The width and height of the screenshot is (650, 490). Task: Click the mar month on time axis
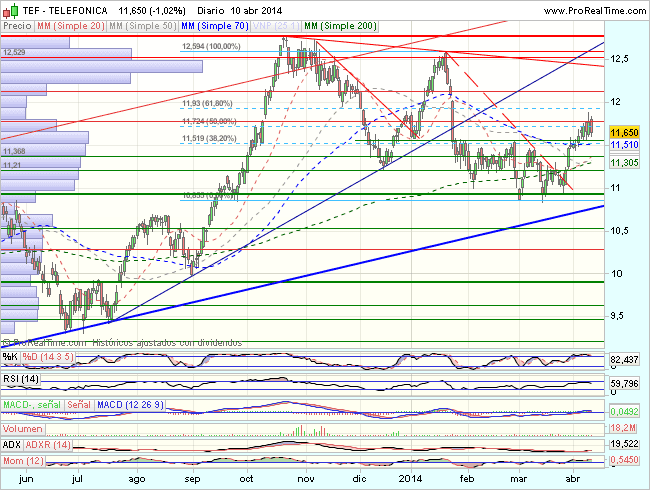(518, 479)
